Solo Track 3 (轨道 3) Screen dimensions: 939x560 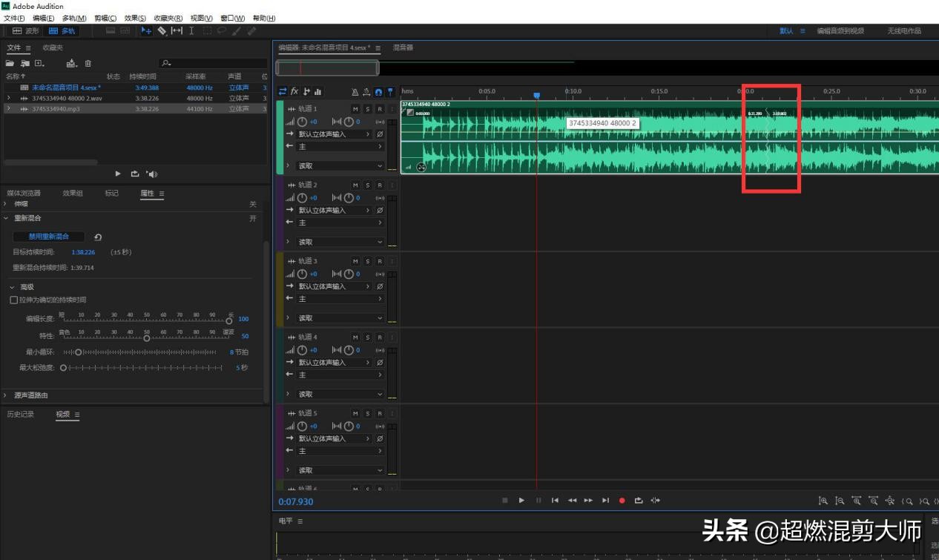[x=367, y=261]
